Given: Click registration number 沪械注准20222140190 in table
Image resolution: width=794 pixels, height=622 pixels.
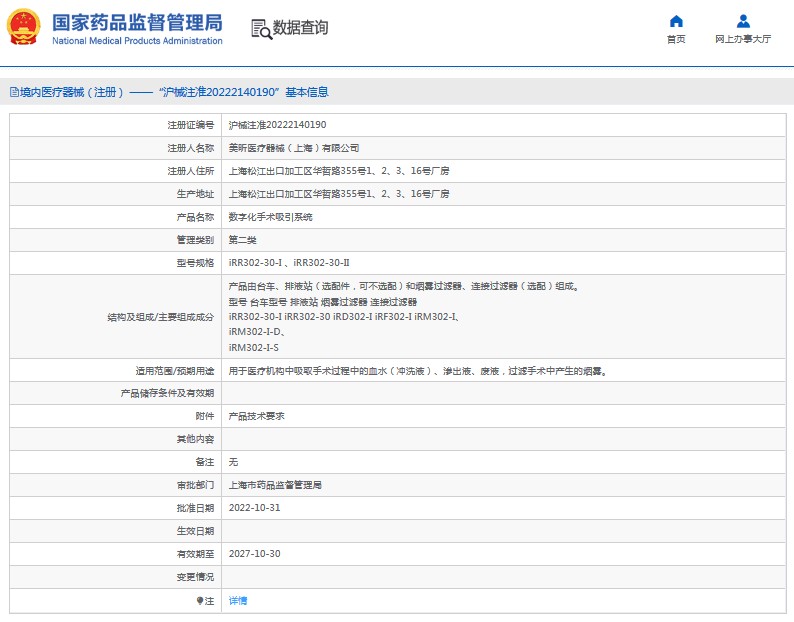Looking at the screenshot, I should coord(277,125).
